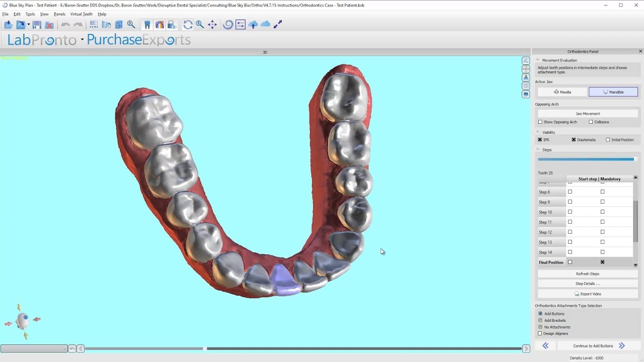Click the triangle A icon in the 3D view side toolbar

point(526,77)
